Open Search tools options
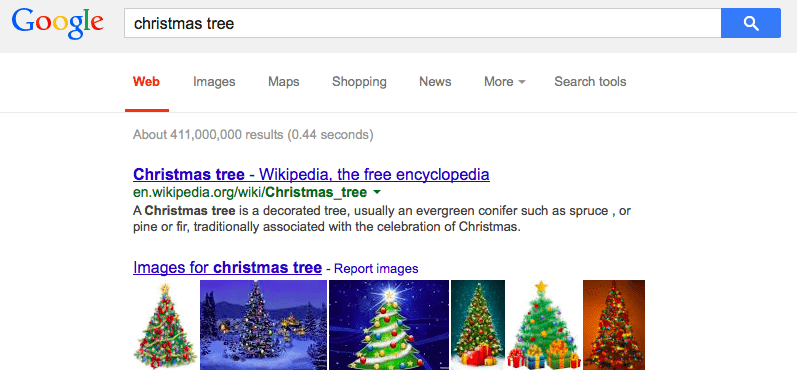797x379 pixels. 590,82
